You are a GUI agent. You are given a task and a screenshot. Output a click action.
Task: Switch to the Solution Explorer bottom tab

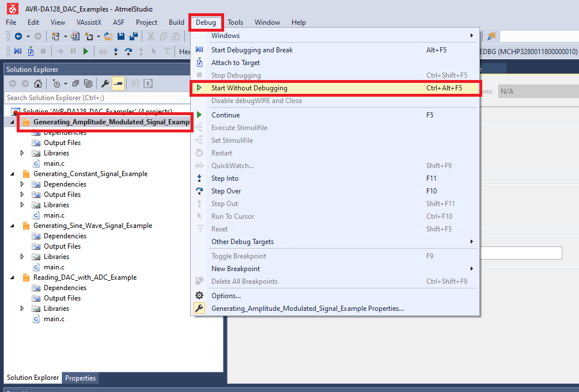click(x=33, y=378)
